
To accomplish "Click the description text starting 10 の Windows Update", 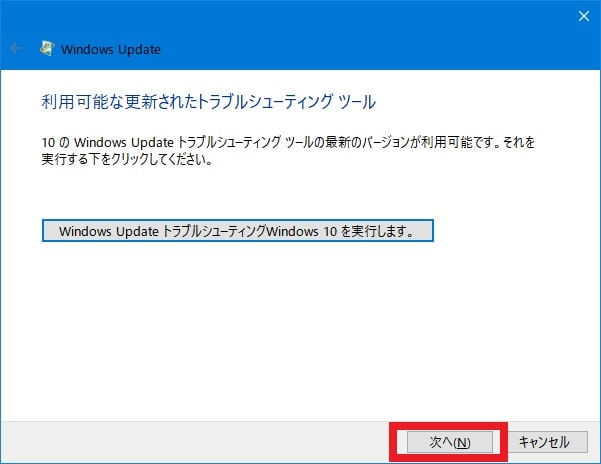I will tap(288, 151).
